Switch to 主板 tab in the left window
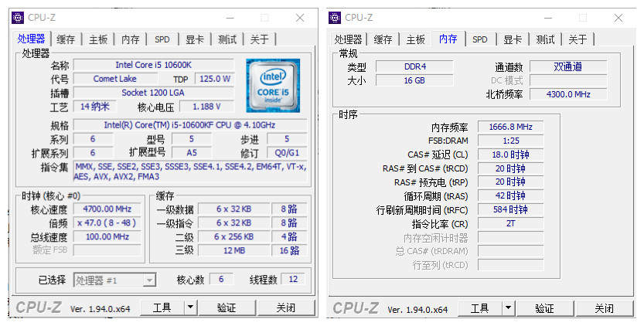644x326 pixels. point(98,39)
